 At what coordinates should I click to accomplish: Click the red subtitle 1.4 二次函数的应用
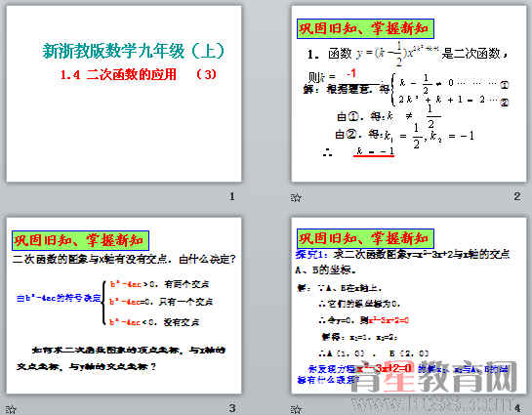[118, 74]
